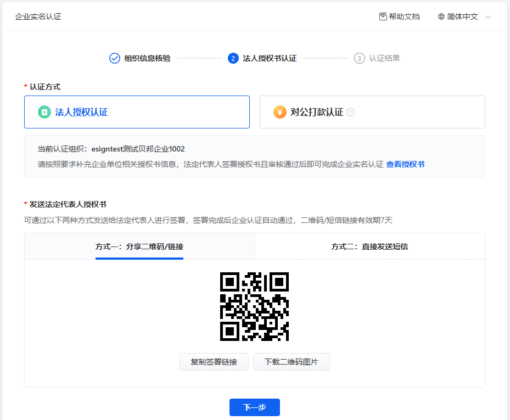Click the completed checkmark step icon
This screenshot has height=420, width=510.
[x=115, y=58]
